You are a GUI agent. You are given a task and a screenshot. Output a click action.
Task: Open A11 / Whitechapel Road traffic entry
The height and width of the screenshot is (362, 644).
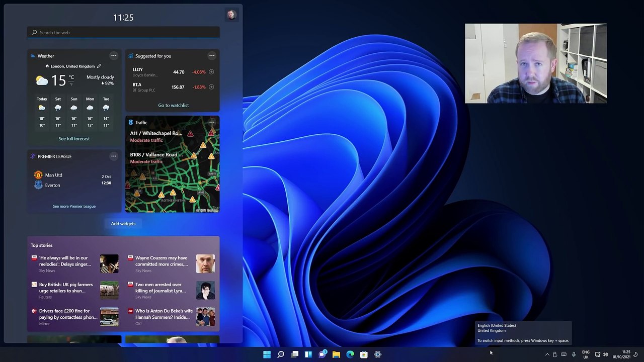point(156,137)
